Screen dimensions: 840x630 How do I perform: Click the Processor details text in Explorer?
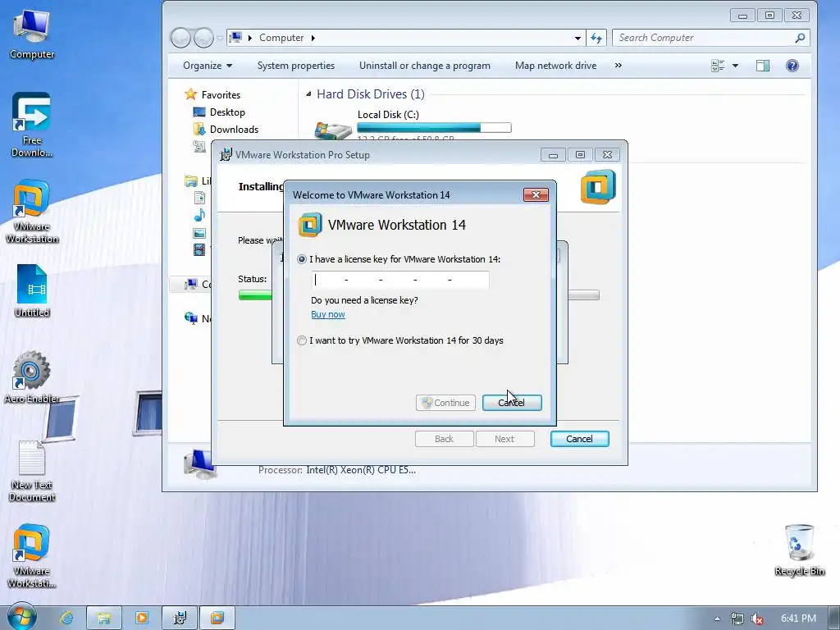coord(337,470)
